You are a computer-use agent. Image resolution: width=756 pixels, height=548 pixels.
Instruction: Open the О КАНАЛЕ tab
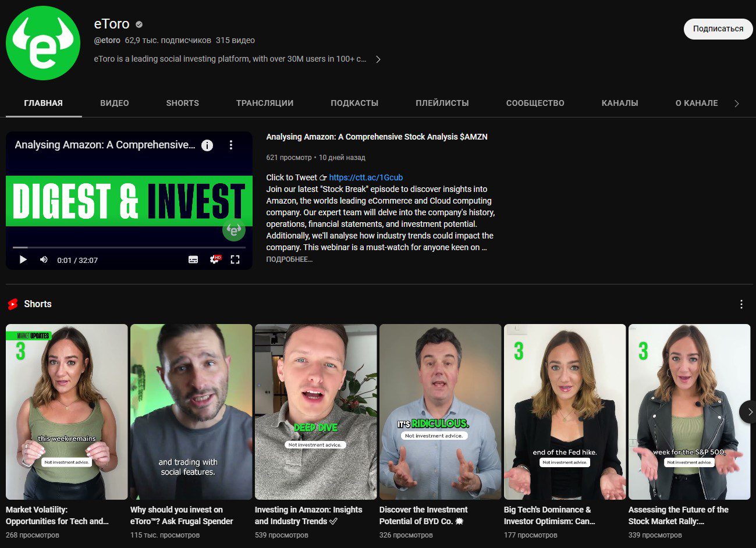(697, 103)
